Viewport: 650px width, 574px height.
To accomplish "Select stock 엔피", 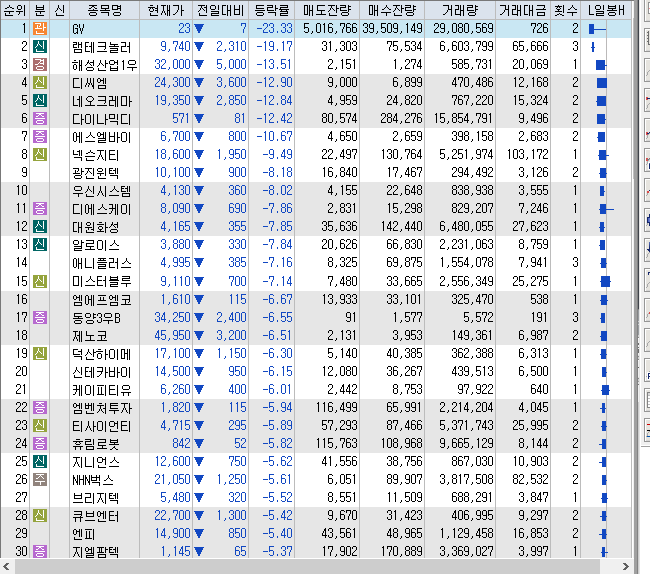I will coord(84,534).
